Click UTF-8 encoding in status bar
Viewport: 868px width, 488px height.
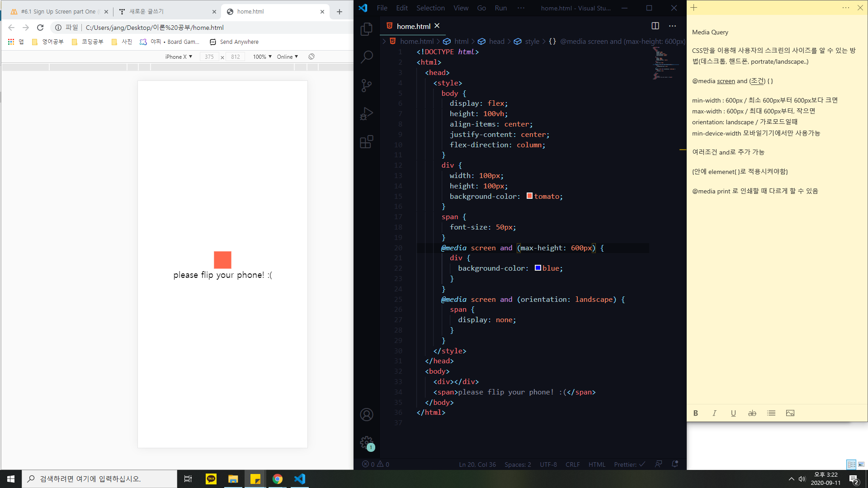pos(548,465)
